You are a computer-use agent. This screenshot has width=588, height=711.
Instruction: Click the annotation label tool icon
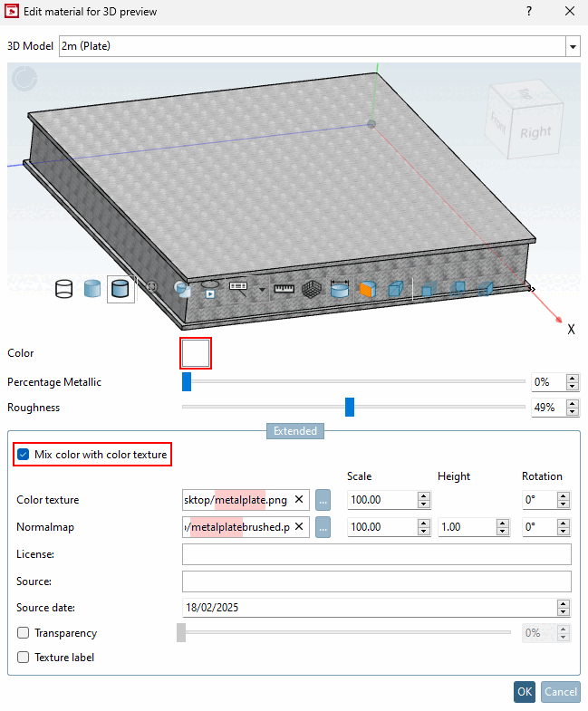tap(238, 289)
